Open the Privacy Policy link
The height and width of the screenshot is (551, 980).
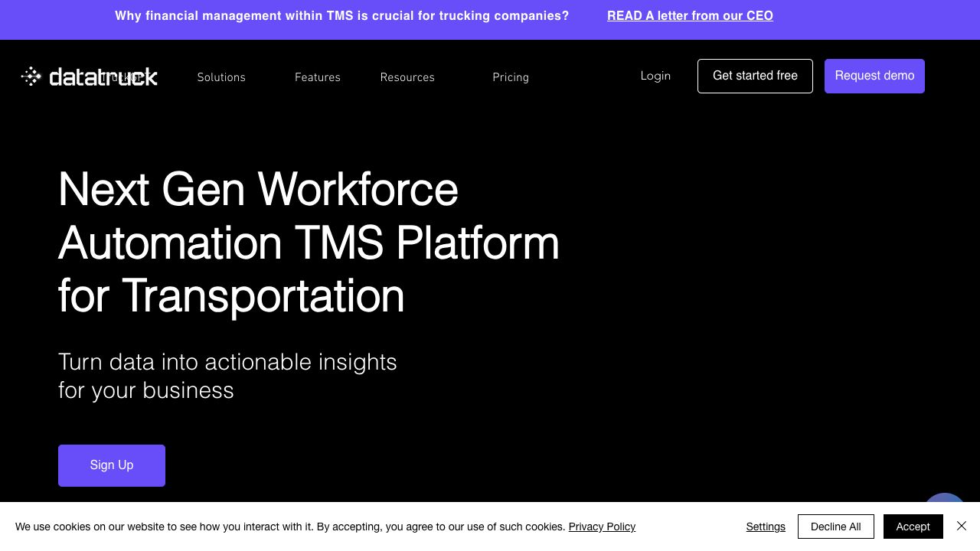coord(602,527)
